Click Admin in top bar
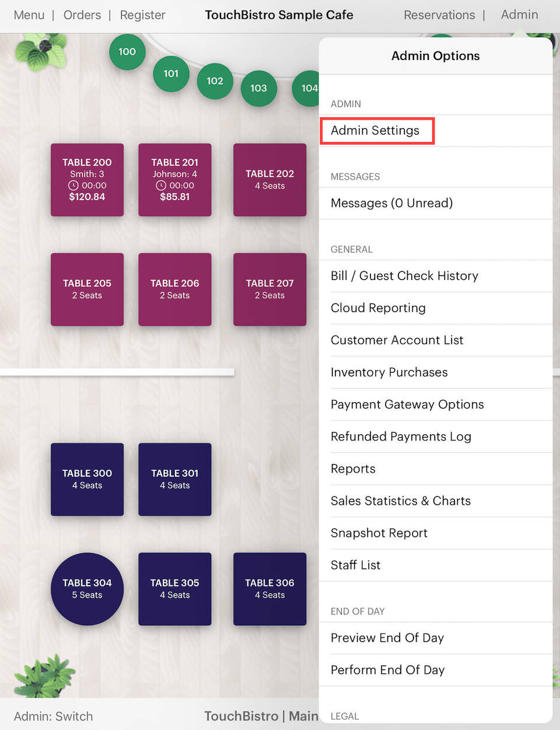This screenshot has width=560, height=730. coord(519,15)
